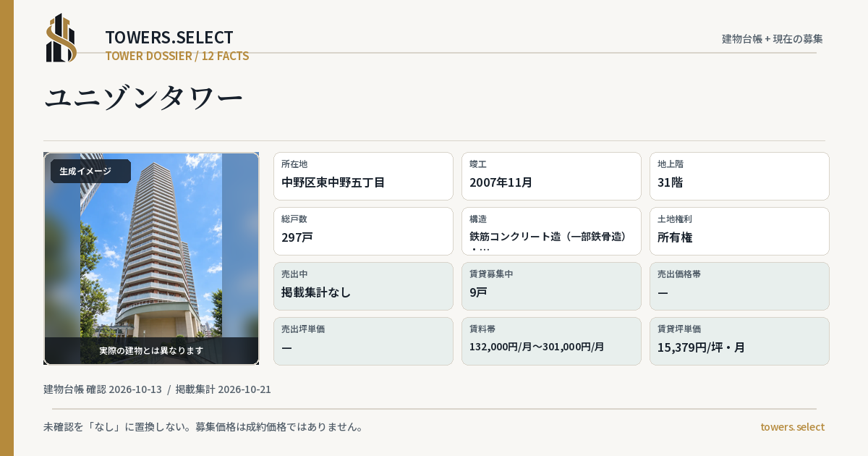Click the 生成イメージ badge on the photo
Image resolution: width=868 pixels, height=456 pixels.
point(90,172)
